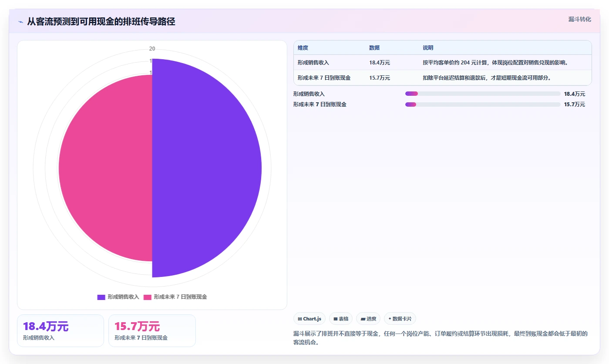Click the 表格 chip
Screen dimensions: 609x364
pyautogui.click(x=341, y=319)
